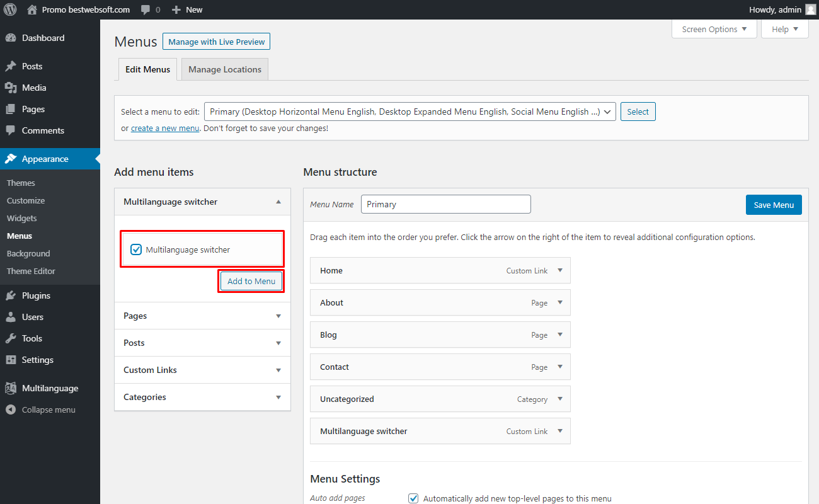Open Background under Appearance
Viewport: 819px width, 504px height.
coord(28,253)
